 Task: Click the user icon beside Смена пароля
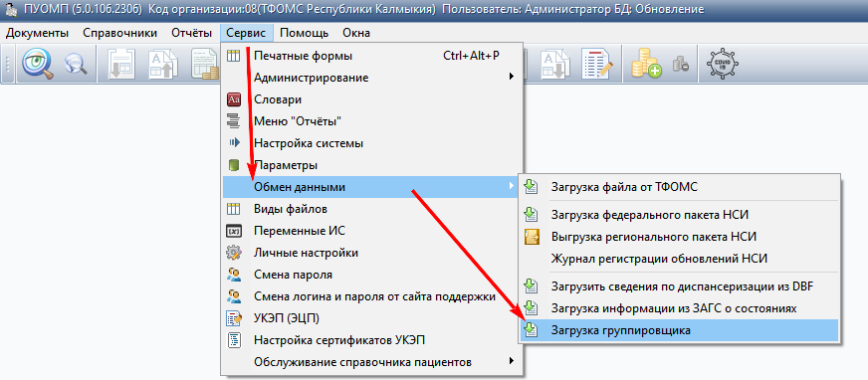click(x=234, y=275)
